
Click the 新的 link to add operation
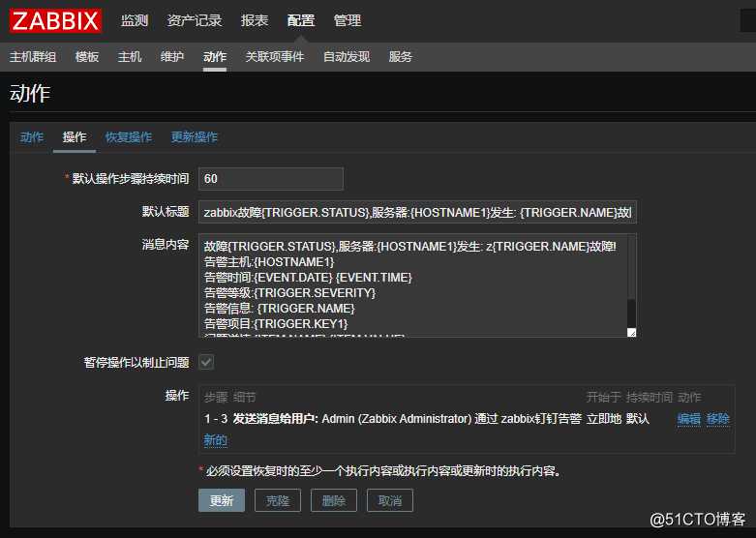click(215, 440)
